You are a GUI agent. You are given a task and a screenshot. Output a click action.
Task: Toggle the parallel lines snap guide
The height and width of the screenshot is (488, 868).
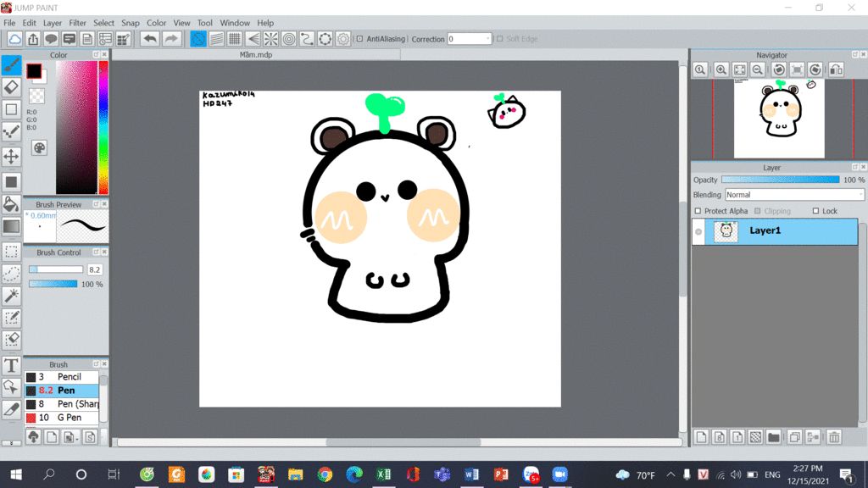tap(216, 39)
